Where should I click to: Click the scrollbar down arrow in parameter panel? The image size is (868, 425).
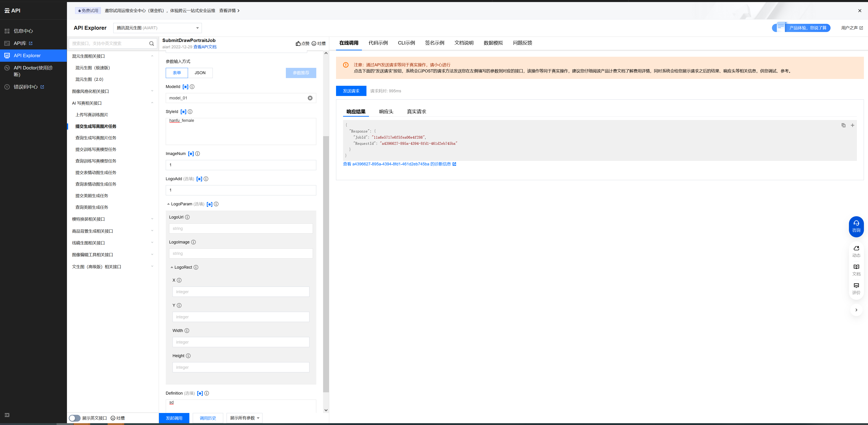coord(326,410)
